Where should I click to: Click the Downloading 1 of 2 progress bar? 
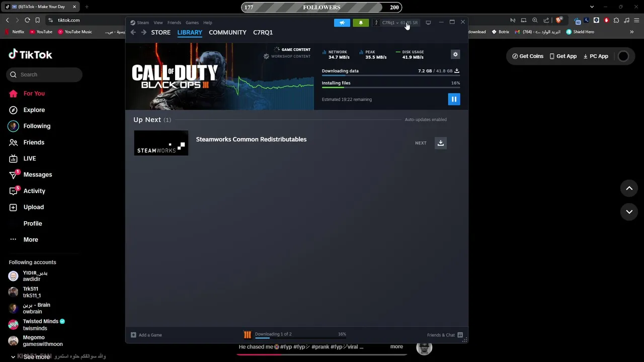point(300,338)
